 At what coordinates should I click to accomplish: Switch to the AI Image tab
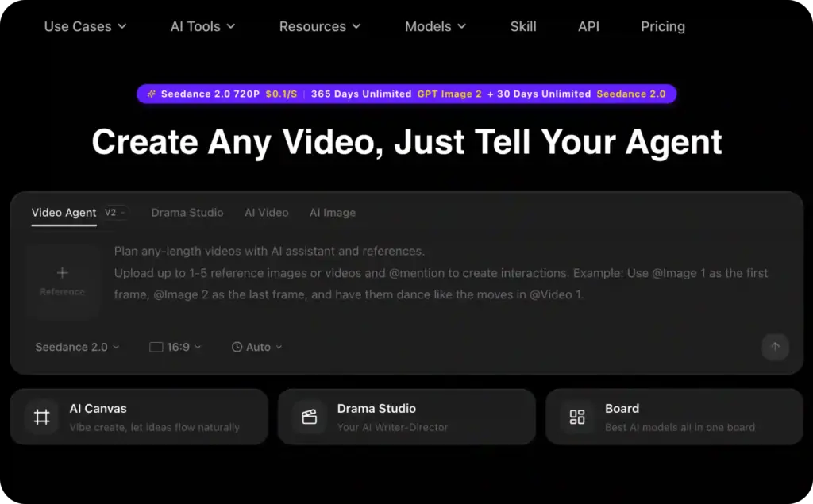(333, 213)
